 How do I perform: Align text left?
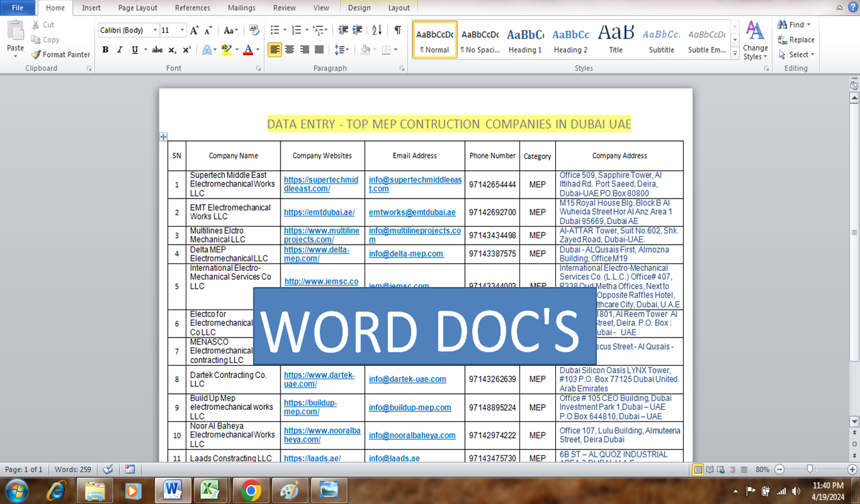275,50
